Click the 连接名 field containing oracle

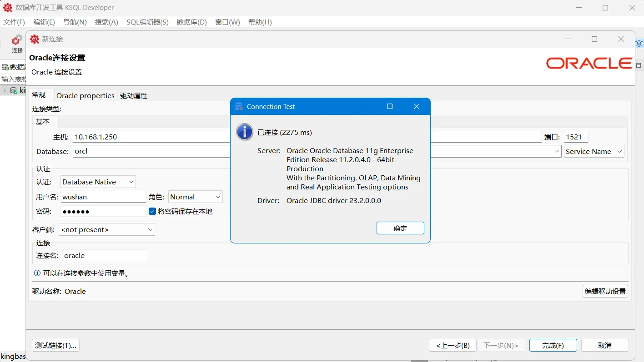click(x=105, y=255)
